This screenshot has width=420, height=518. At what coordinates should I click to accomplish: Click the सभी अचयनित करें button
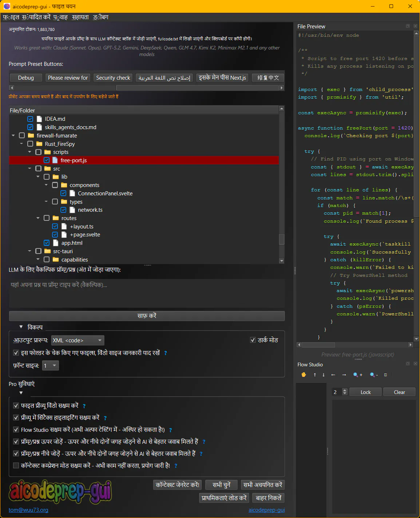(263, 485)
